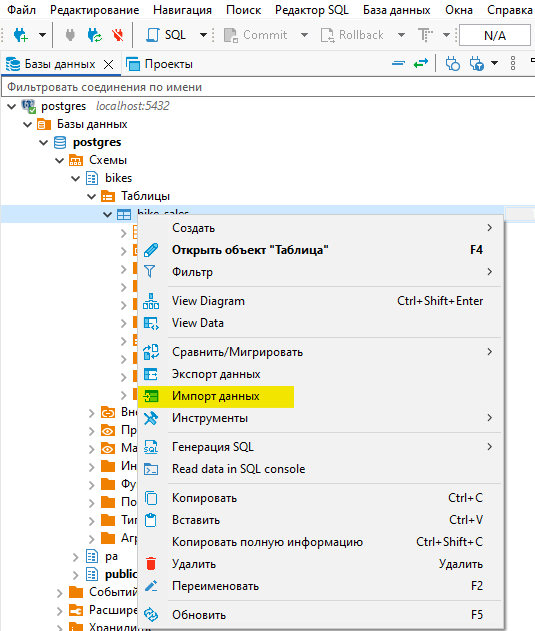This screenshot has width=535, height=631.
Task: Choose View Data from context menu
Action: (x=320, y=323)
